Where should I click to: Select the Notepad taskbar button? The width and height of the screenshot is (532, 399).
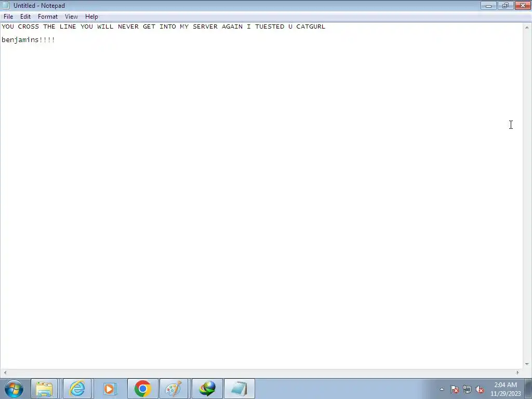point(239,389)
